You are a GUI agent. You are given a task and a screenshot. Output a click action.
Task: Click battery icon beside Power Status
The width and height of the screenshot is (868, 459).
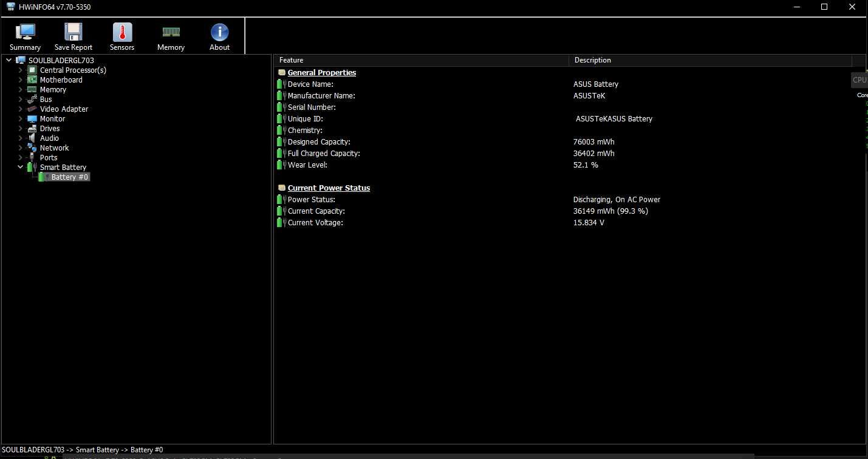281,199
